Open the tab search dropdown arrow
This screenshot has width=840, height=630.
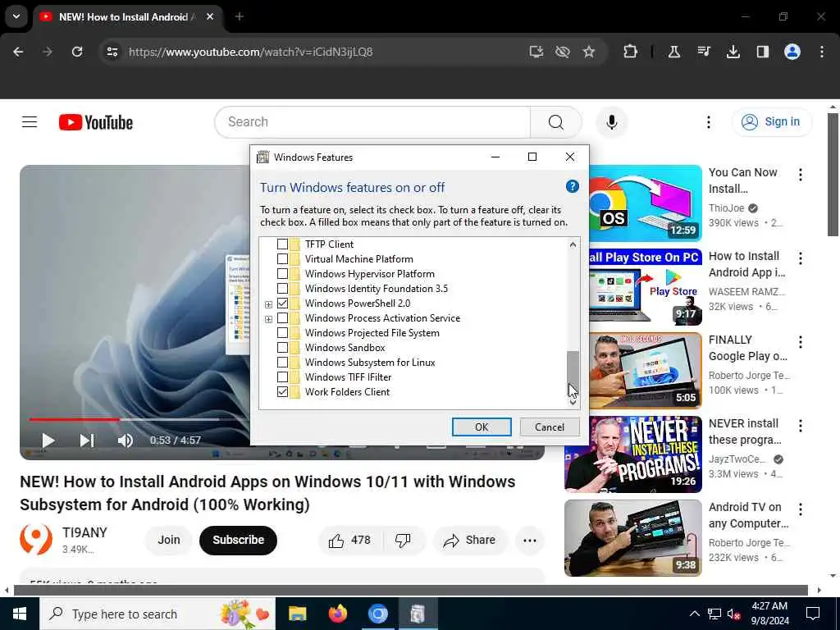click(16, 16)
